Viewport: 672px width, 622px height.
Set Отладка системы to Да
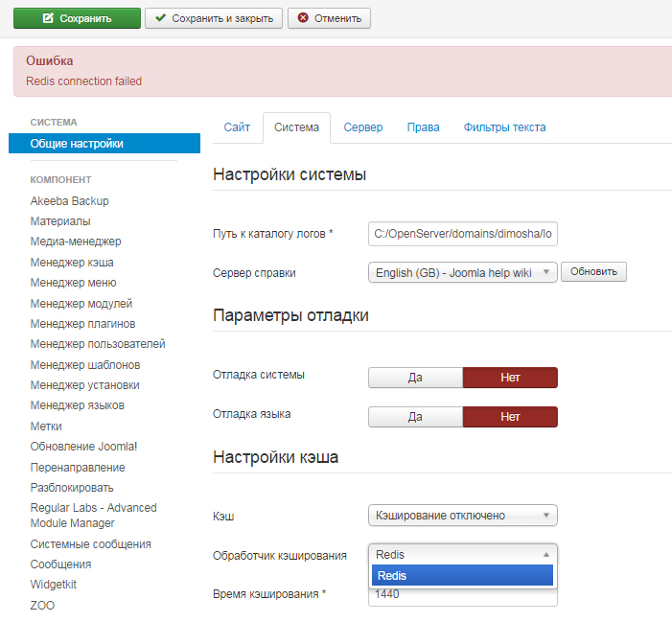[x=415, y=378]
